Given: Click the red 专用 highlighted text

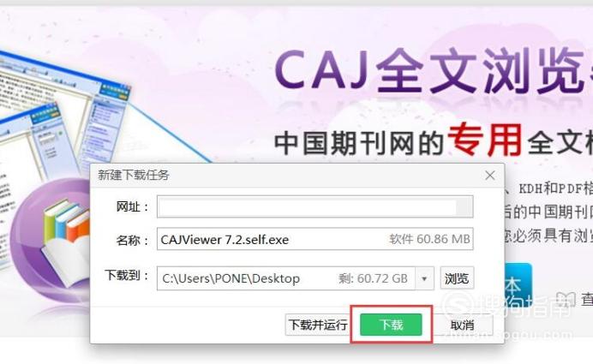Looking at the screenshot, I should [x=485, y=140].
